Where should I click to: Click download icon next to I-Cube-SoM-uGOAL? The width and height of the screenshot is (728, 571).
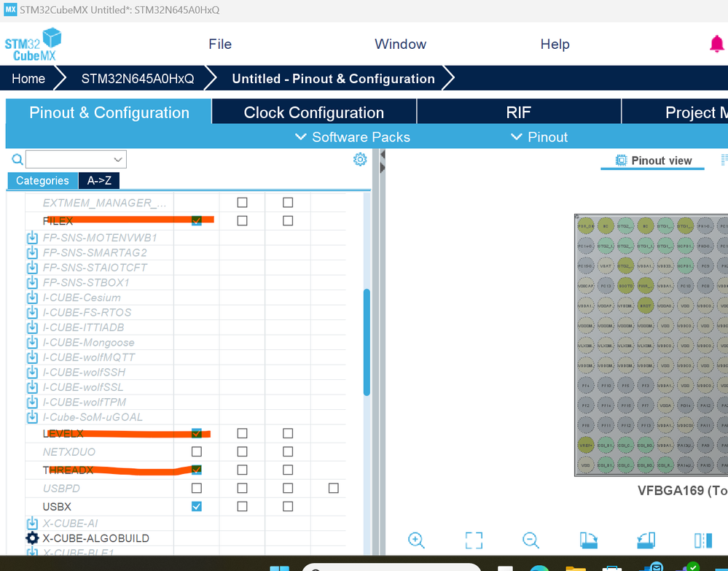click(x=32, y=416)
